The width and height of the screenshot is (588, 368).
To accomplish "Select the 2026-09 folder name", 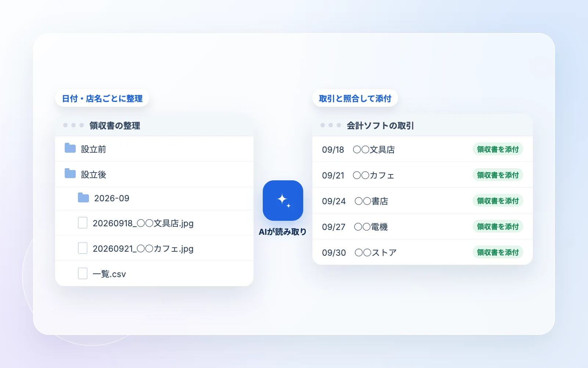I will tap(112, 198).
